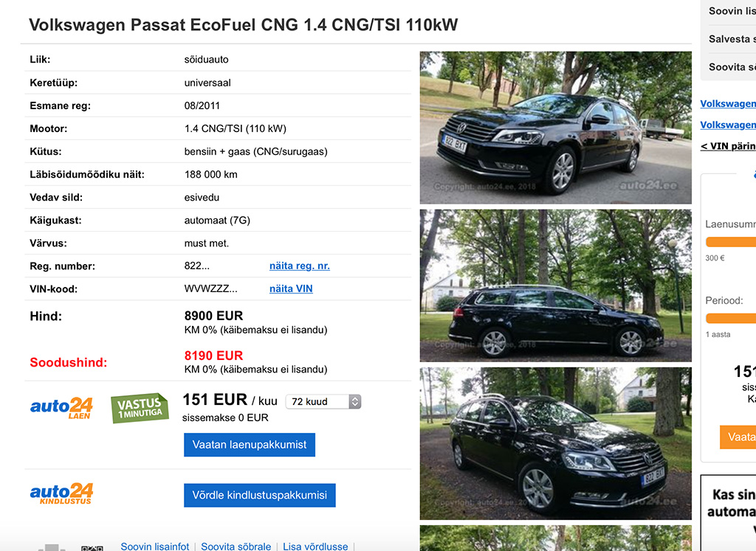Click the VIN päring link in sidebar

(728, 146)
